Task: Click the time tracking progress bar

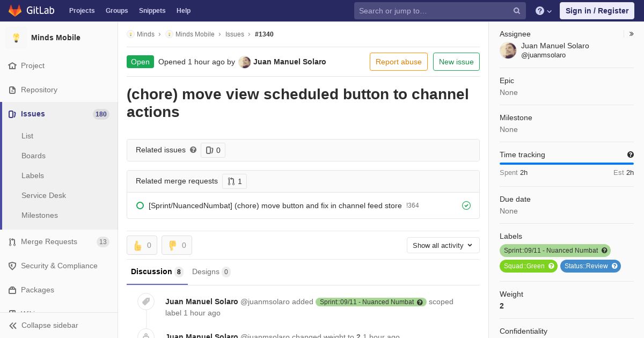Action: (567, 164)
